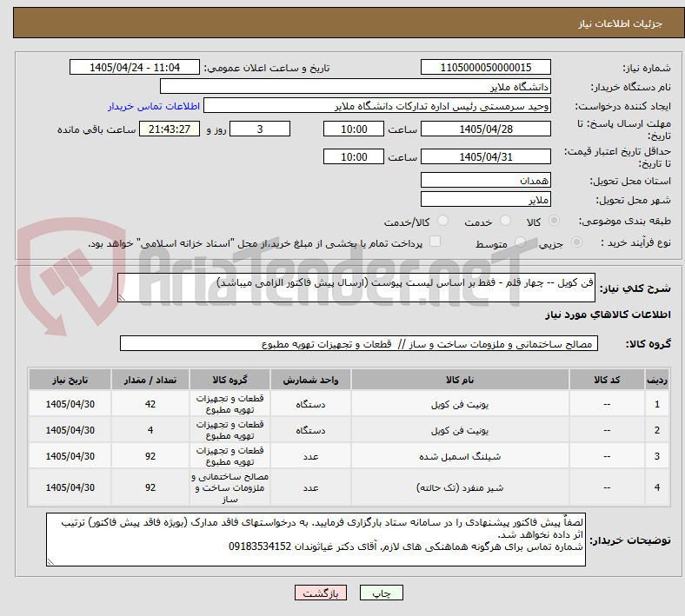Choose the متوسط purchase type radio
This screenshot has width=685, height=616.
520,242
